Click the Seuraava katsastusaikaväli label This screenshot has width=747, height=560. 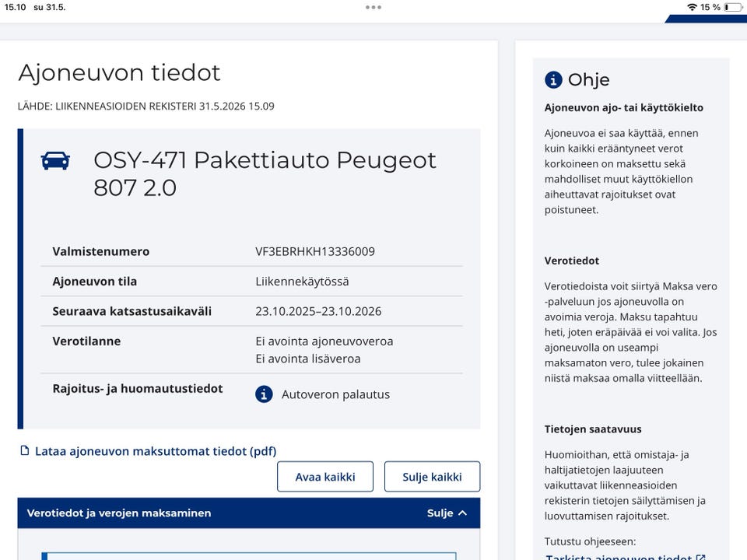(132, 311)
